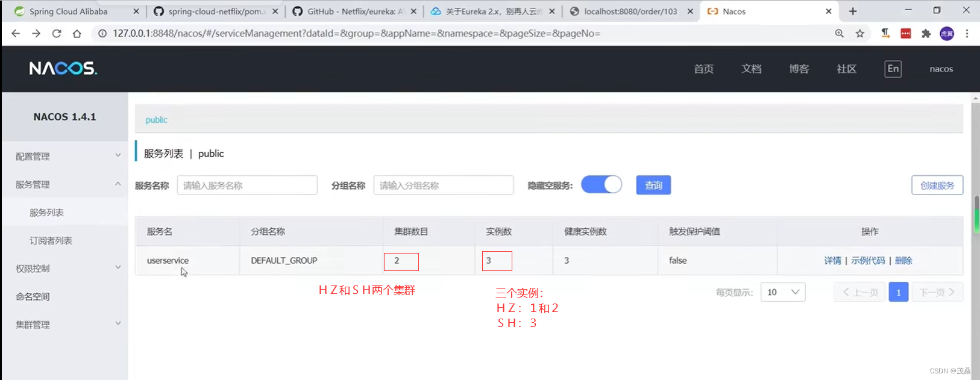Expand the 权限控制 sidebar section

65,268
